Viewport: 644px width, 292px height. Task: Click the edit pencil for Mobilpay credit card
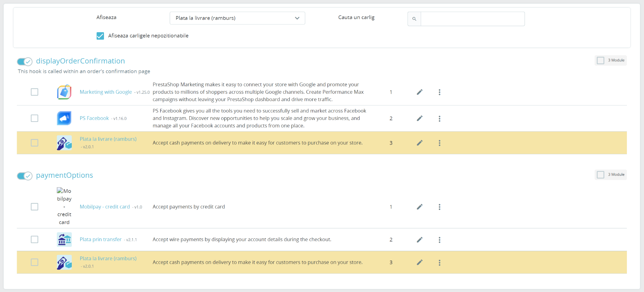(x=420, y=207)
